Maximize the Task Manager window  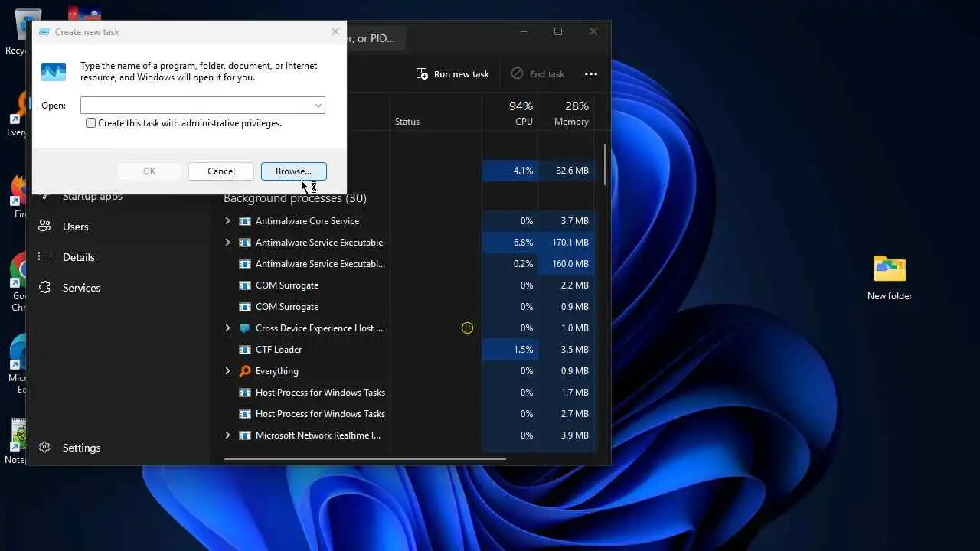click(558, 31)
